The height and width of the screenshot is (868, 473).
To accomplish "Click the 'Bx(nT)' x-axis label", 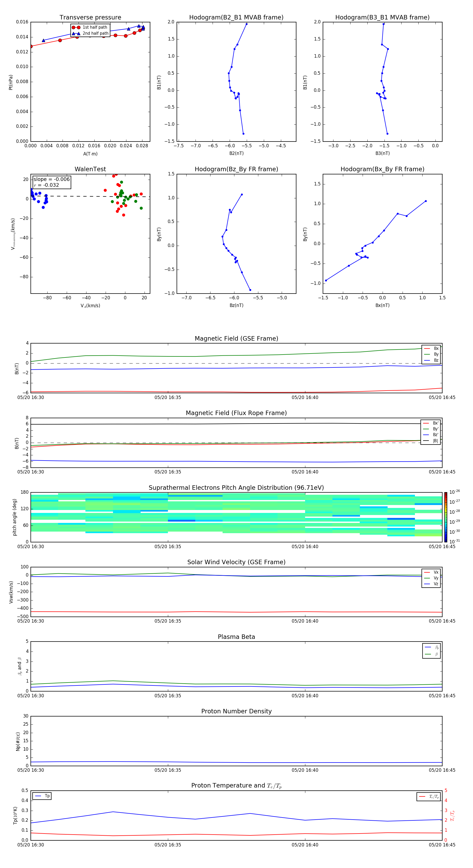I will [x=382, y=305].
